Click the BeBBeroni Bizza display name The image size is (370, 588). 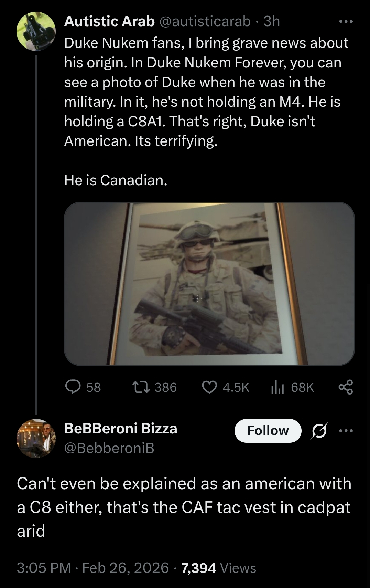(x=121, y=429)
